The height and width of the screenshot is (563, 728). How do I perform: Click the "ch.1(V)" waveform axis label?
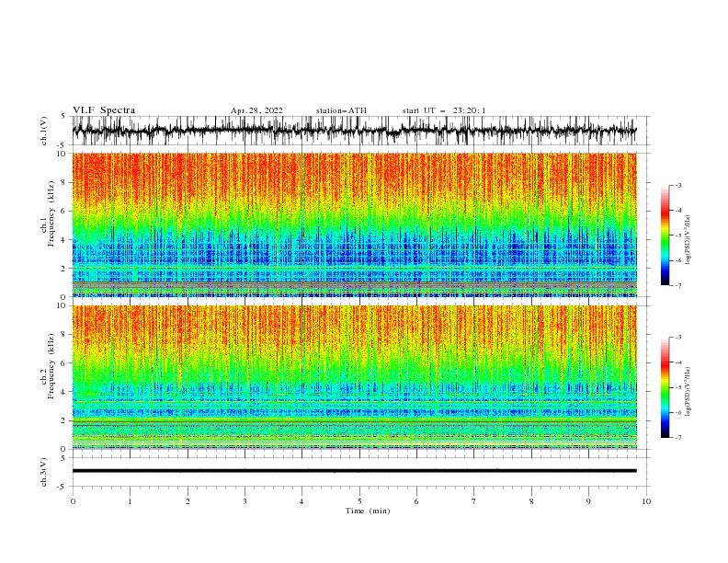(x=44, y=131)
